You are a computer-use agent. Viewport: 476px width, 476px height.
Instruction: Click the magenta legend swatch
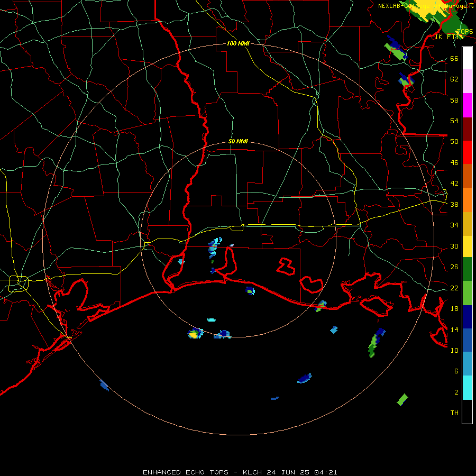467,105
